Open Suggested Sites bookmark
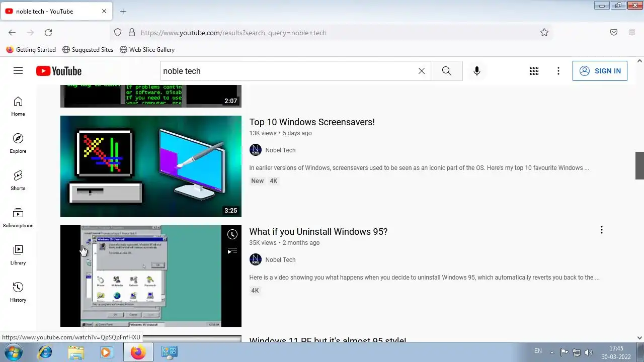This screenshot has width=644, height=362. click(88, 50)
